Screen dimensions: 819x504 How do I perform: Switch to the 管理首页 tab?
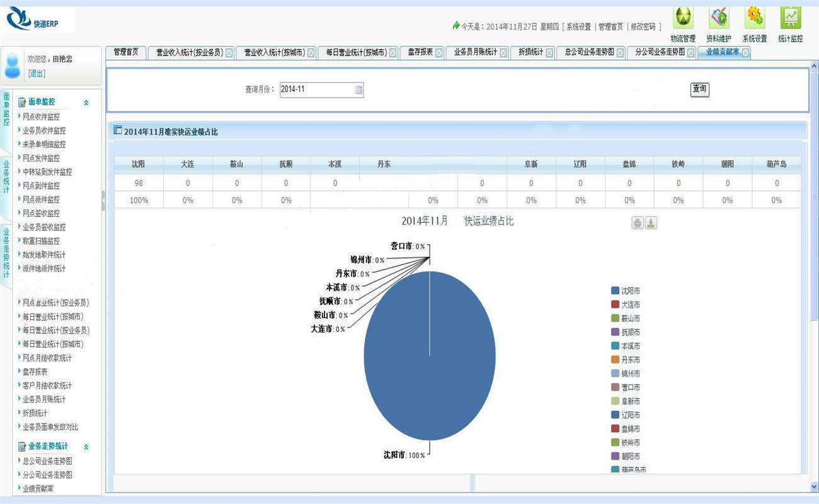click(126, 52)
